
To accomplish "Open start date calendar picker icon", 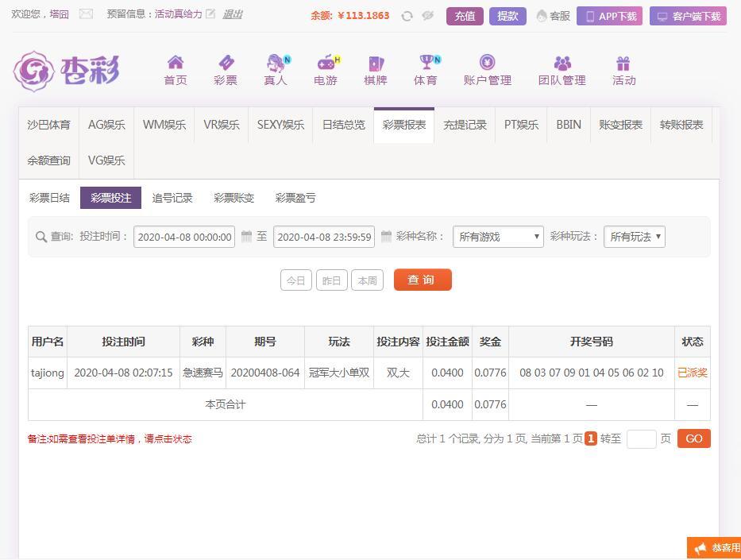I will [x=247, y=237].
